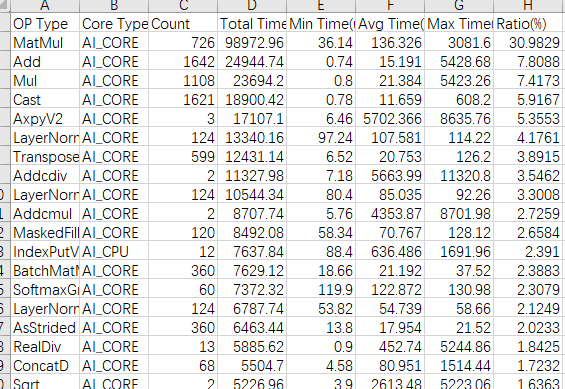The height and width of the screenshot is (389, 565).
Task: Click the OP Type header cell
Action: coord(45,24)
